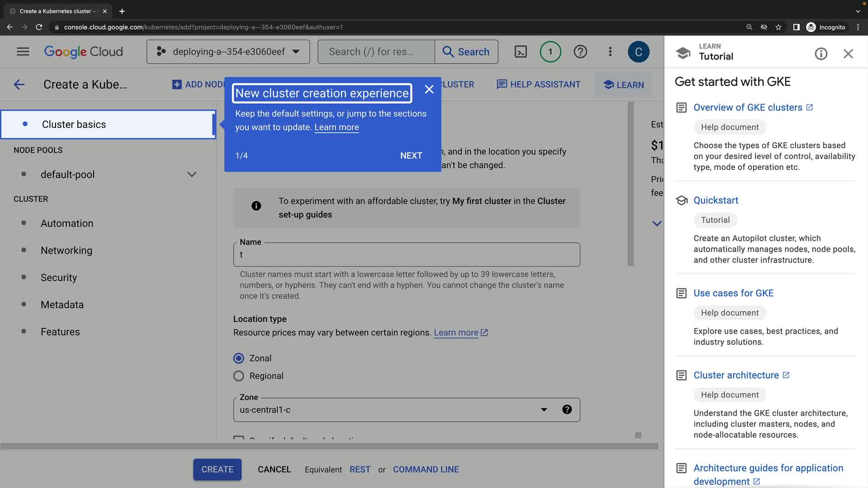Click the tutorial panel info icon
The height and width of the screenshot is (488, 868).
(821, 54)
